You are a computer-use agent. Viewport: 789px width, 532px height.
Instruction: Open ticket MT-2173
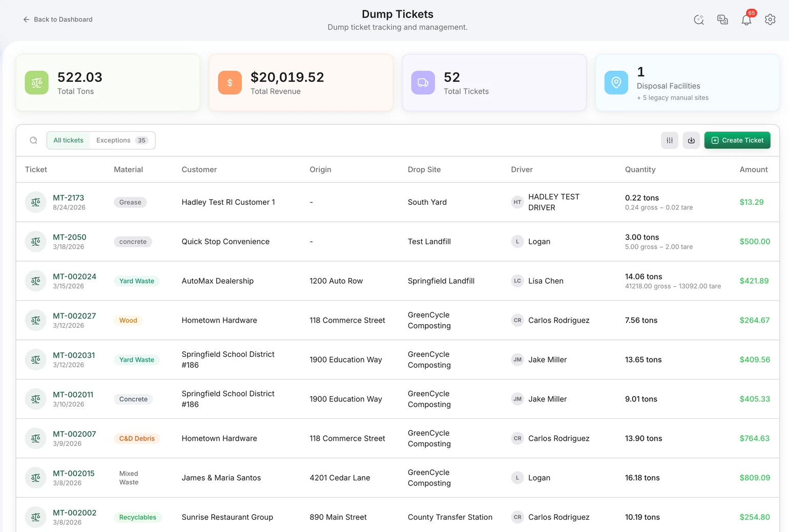point(69,198)
